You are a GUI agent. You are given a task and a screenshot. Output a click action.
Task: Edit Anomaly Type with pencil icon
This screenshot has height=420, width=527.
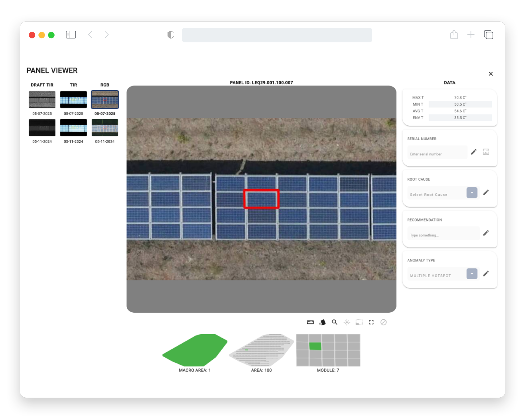486,274
